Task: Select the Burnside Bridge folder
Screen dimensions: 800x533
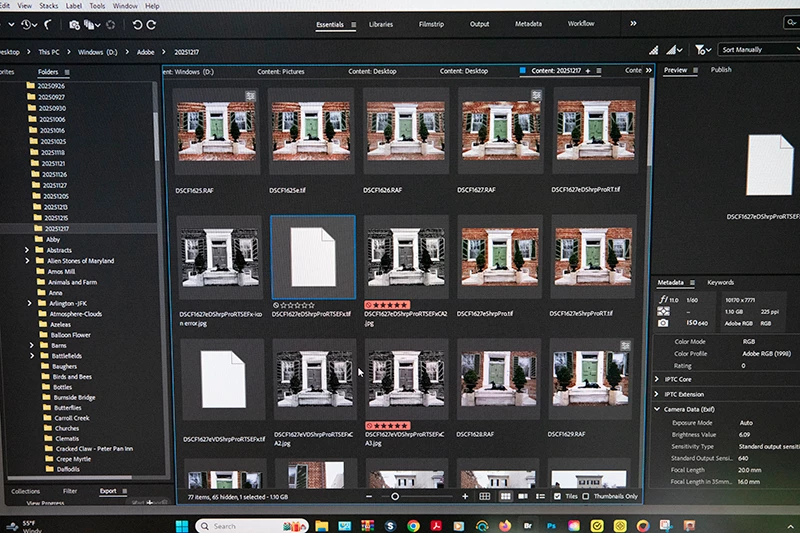Action: pos(74,397)
